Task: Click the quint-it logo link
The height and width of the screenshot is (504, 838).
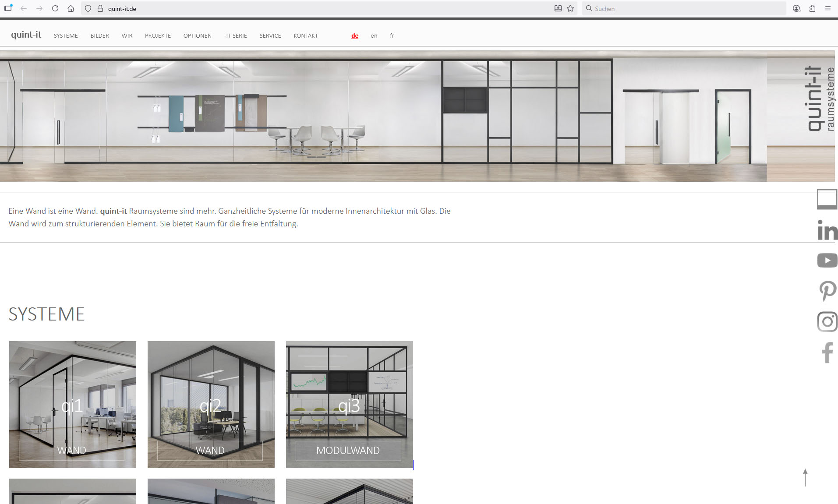Action: coord(26,35)
